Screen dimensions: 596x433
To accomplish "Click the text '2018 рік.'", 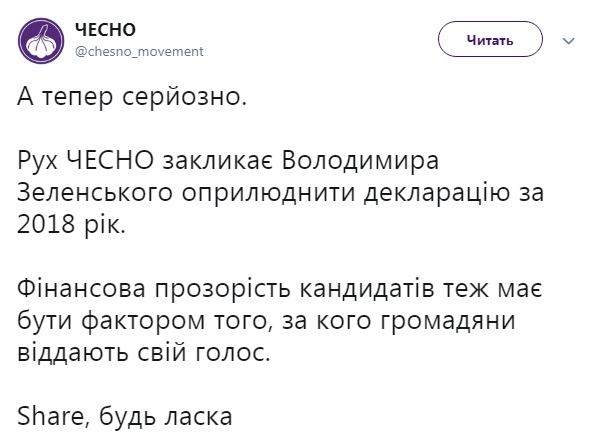I will pos(71,225).
